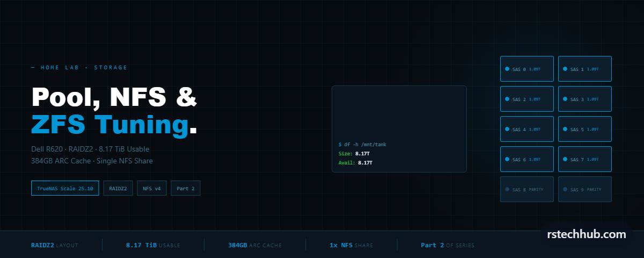Click the NFS v4 tag
This screenshot has height=258, width=644.
(152, 188)
